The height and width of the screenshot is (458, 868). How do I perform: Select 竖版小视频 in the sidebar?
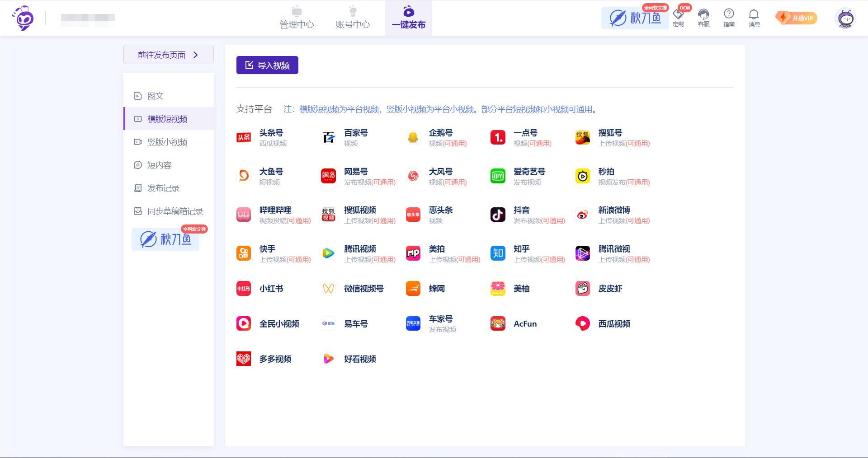[x=167, y=142]
